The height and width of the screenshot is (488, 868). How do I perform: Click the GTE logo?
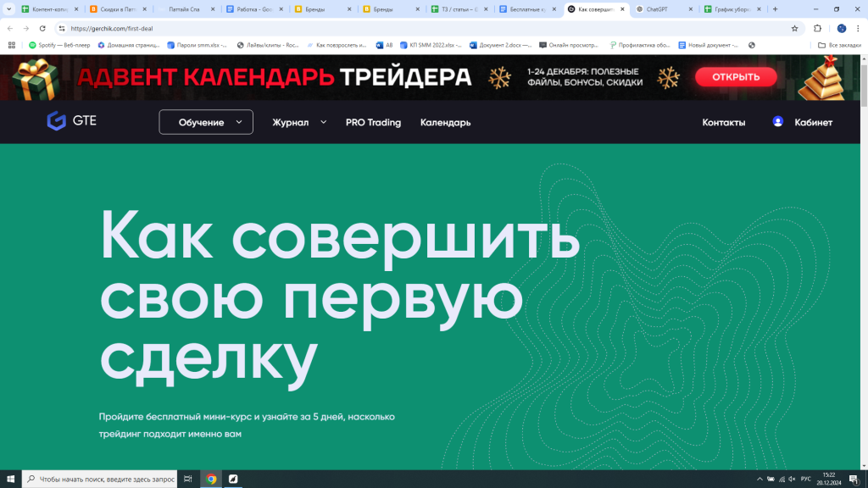point(72,120)
